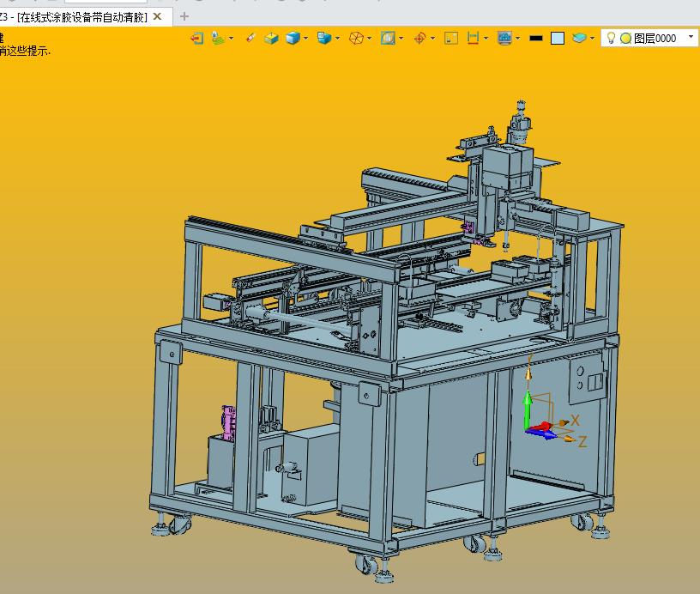
Task: Click the teal layer stack icon
Action: click(579, 39)
